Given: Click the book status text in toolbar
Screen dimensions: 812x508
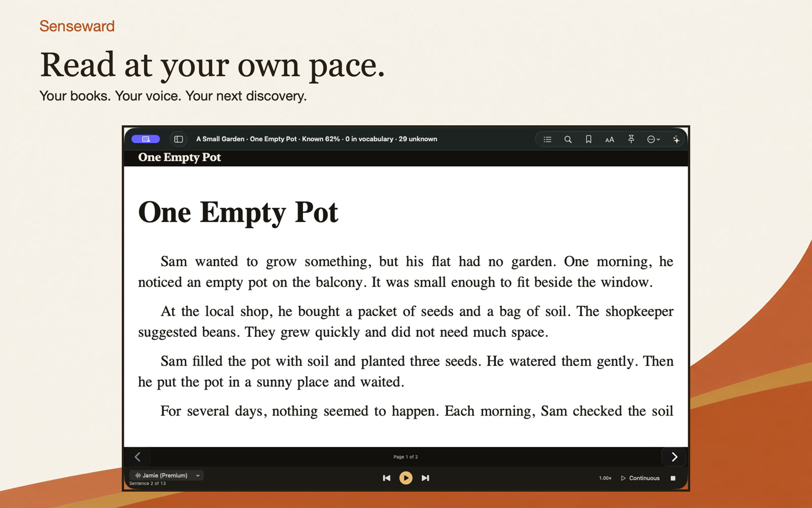Looking at the screenshot, I should 317,139.
